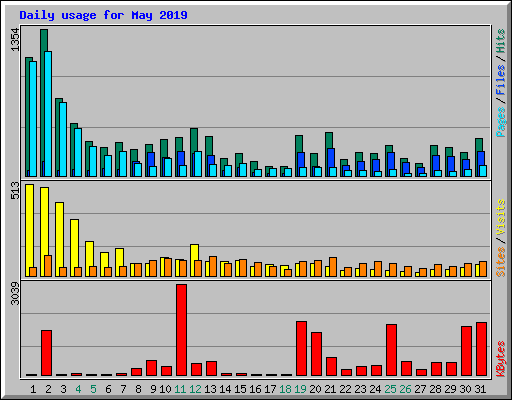The image size is (512, 400).
Task: Click the green day 5 label
Action: [x=93, y=389]
